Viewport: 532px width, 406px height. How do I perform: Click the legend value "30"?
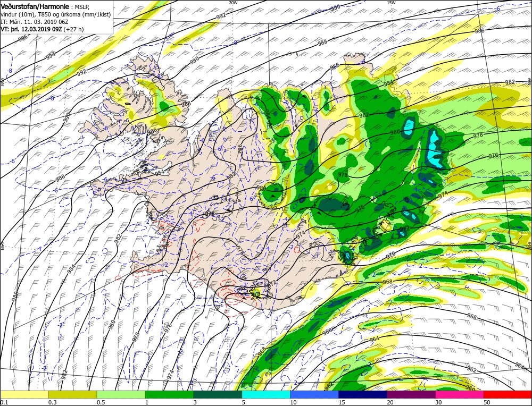439,402
